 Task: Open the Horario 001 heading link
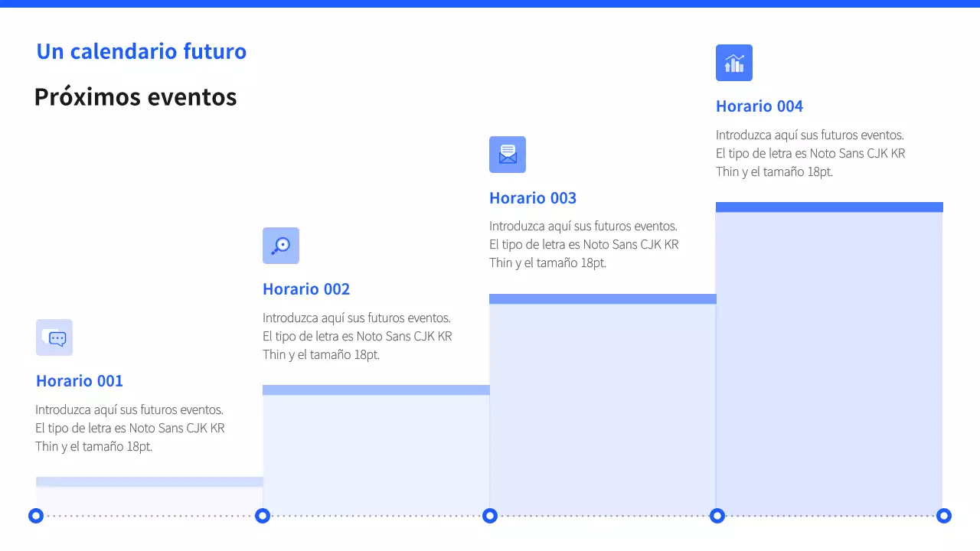click(80, 380)
